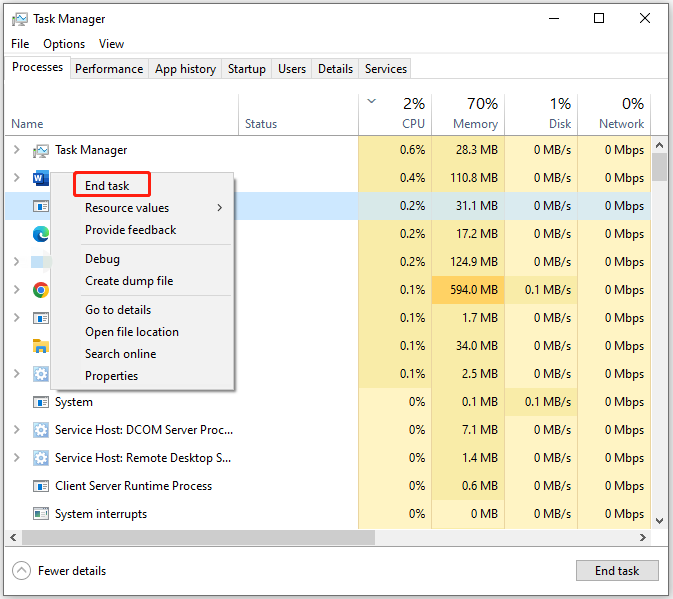The height and width of the screenshot is (599, 673).
Task: Click the Service Host: Remote Desktop gear icon
Action: click(x=41, y=458)
